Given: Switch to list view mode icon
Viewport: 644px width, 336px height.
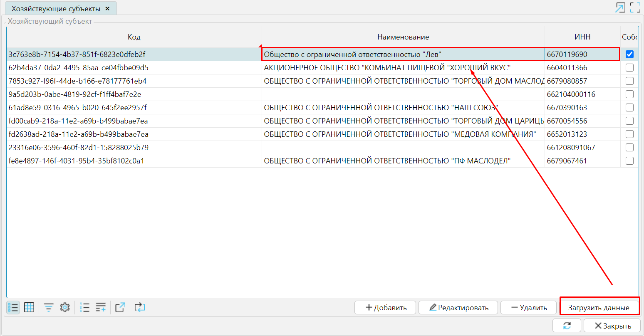Looking at the screenshot, I should point(13,308).
